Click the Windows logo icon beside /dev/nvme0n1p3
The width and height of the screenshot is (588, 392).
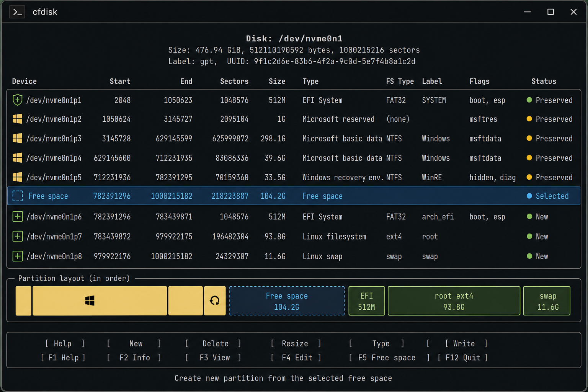coord(17,138)
